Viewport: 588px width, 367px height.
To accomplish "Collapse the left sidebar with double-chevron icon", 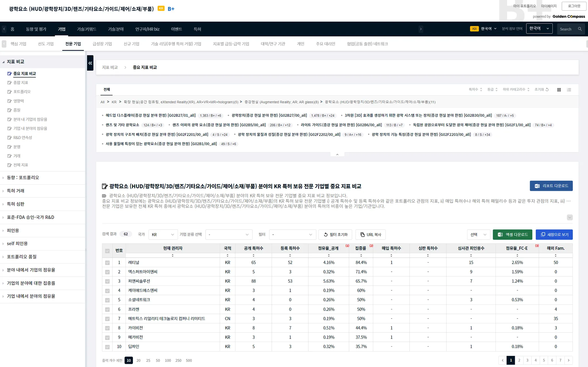I will [x=90, y=63].
